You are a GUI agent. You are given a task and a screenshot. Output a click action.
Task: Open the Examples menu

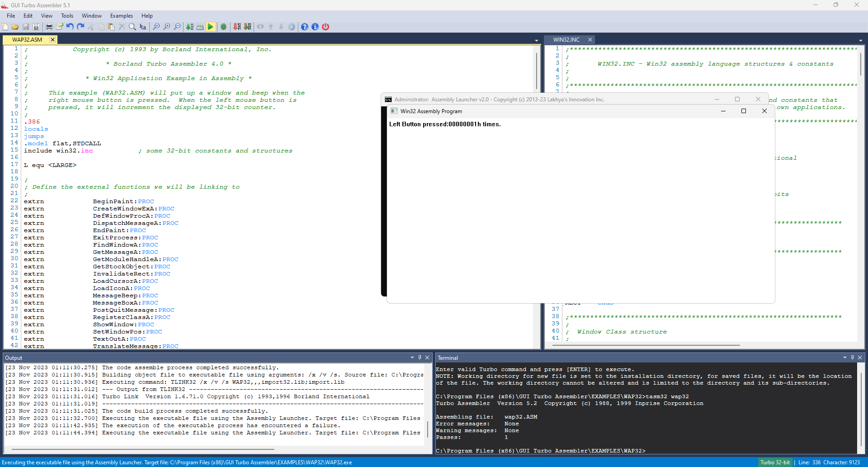pos(122,16)
